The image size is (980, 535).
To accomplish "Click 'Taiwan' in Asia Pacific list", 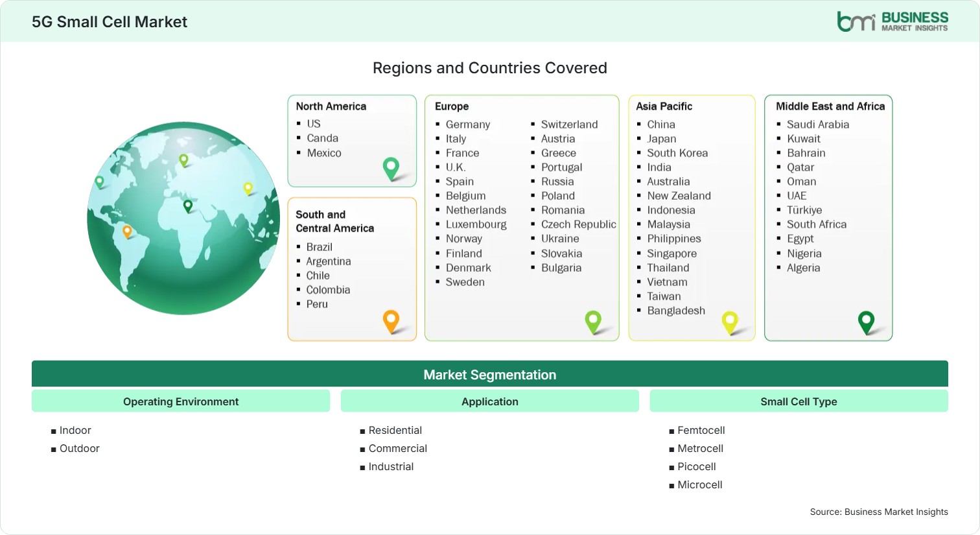I will pyautogui.click(x=664, y=296).
